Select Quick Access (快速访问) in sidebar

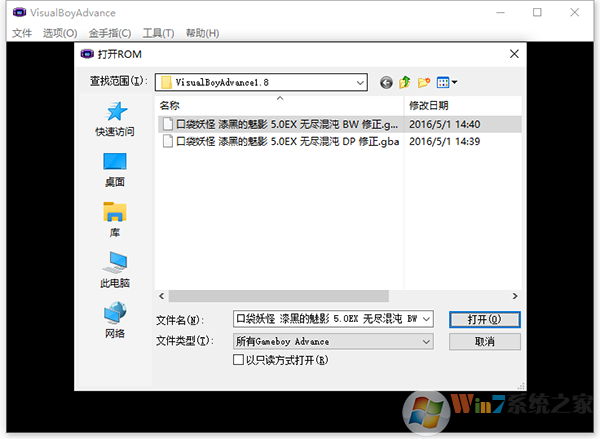pyautogui.click(x=115, y=119)
